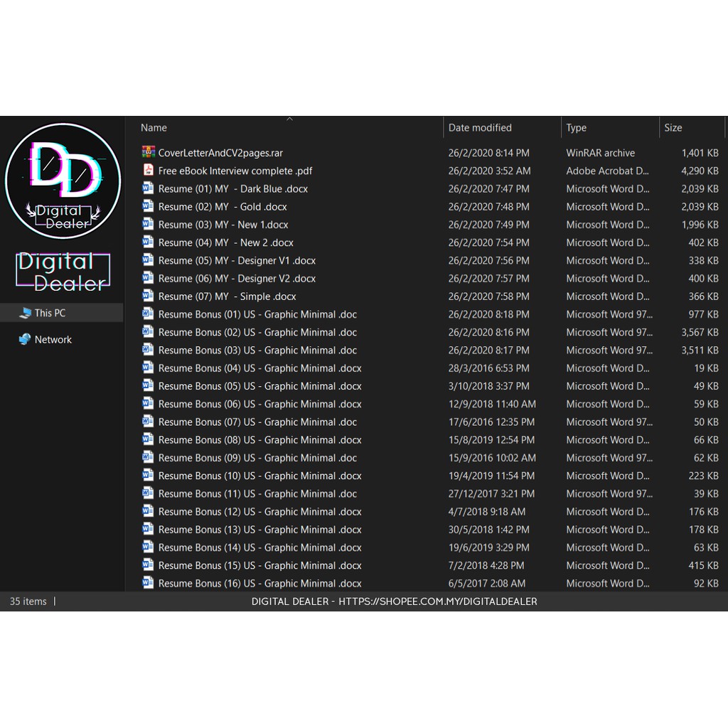Click the Word icon for Resume (07) Simple
Screen dimensions: 728x728
(x=148, y=296)
